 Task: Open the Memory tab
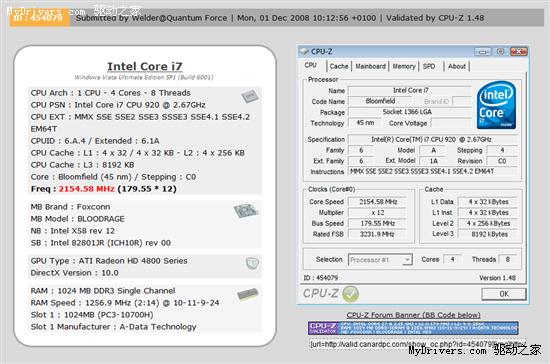404,66
